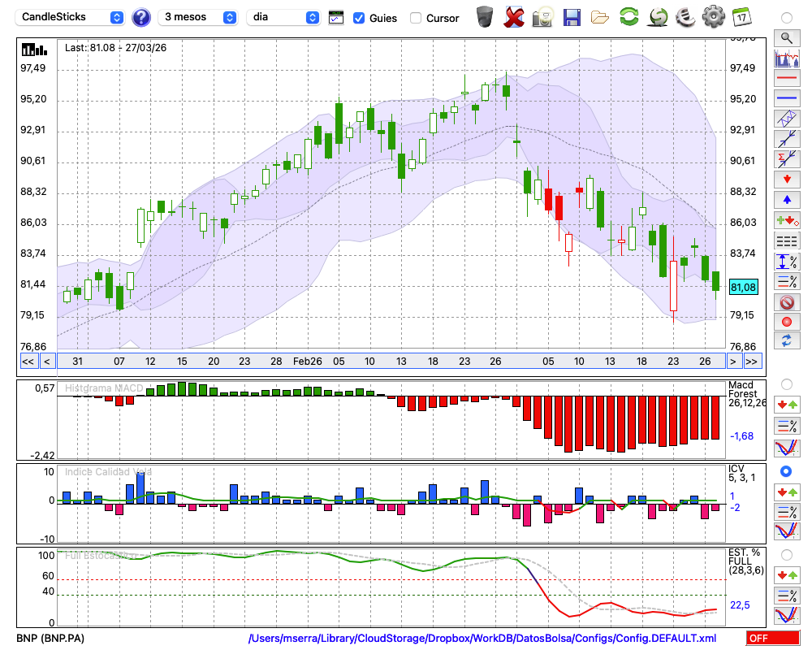Click the trash can icon in the toolbar

pos(485,16)
